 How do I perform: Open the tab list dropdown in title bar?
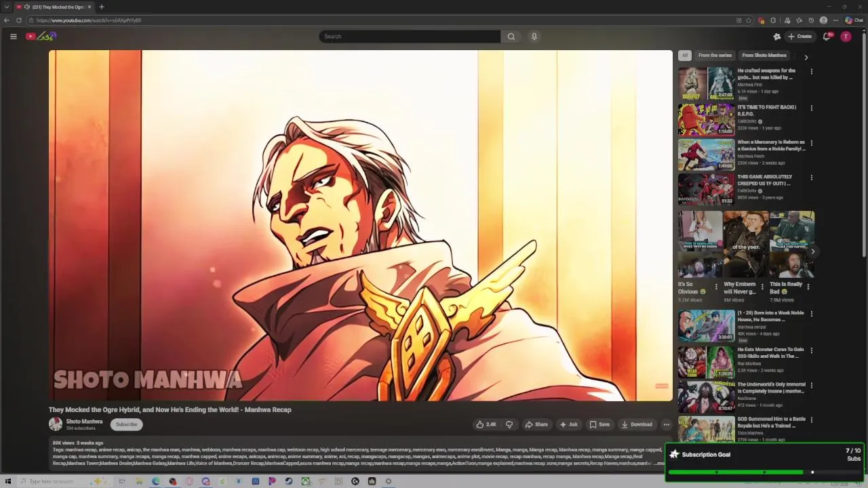[x=7, y=7]
